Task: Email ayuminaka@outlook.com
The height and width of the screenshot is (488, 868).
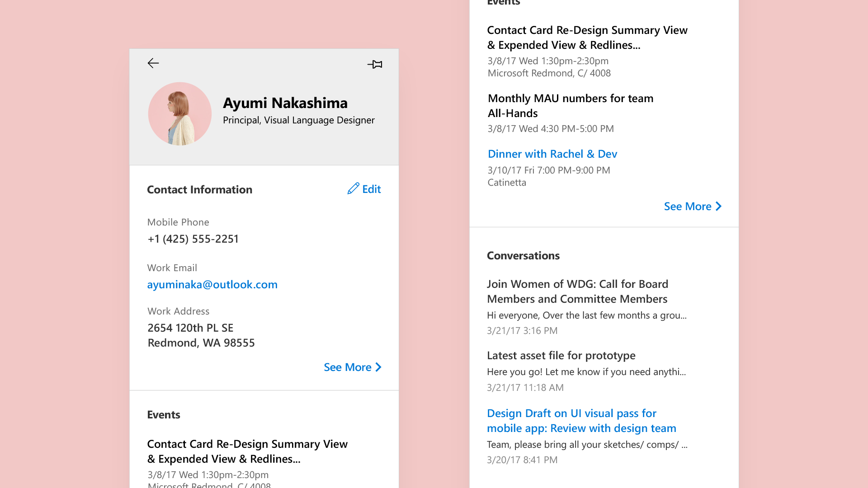Action: click(x=212, y=284)
